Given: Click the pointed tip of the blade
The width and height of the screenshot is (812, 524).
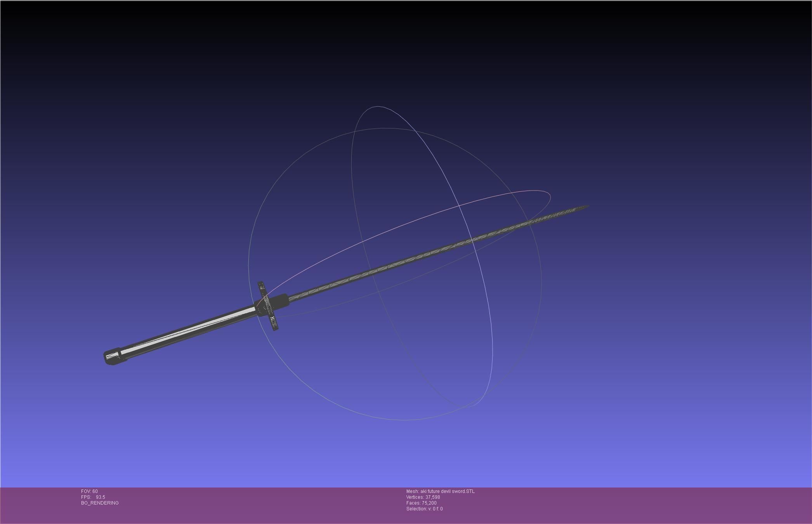Looking at the screenshot, I should tap(587, 207).
